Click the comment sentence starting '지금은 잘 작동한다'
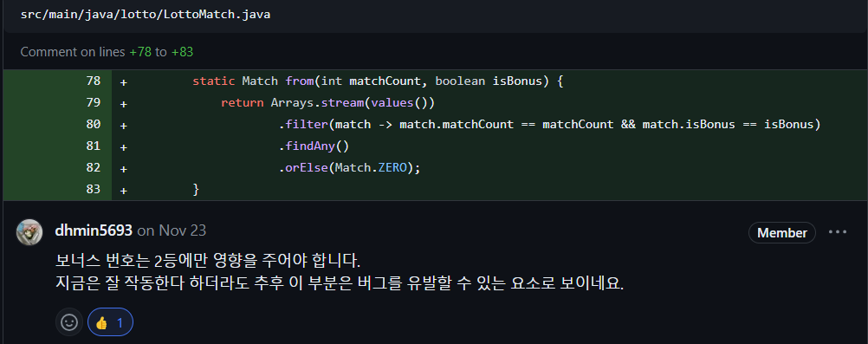The width and height of the screenshot is (868, 344). [340, 284]
